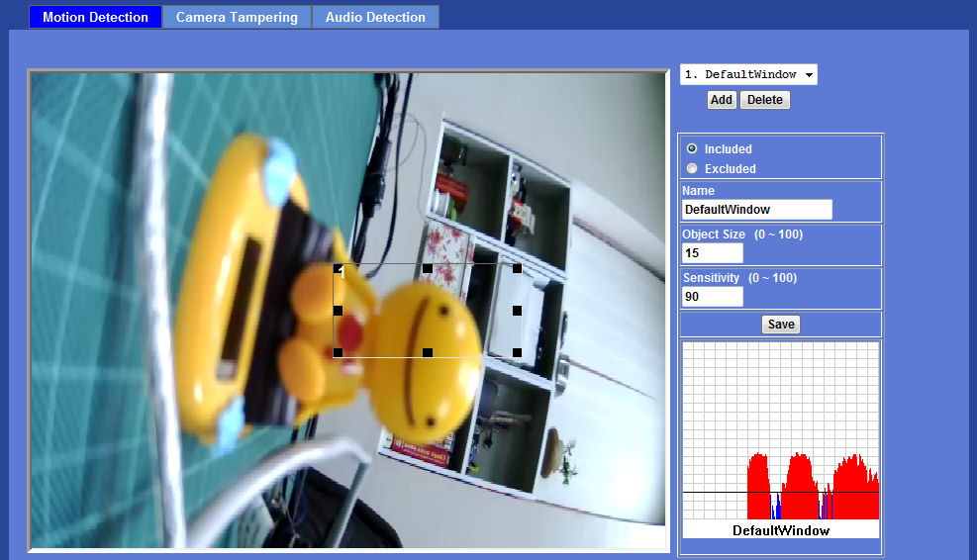
Task: Click the Object Size input field
Action: click(x=712, y=253)
